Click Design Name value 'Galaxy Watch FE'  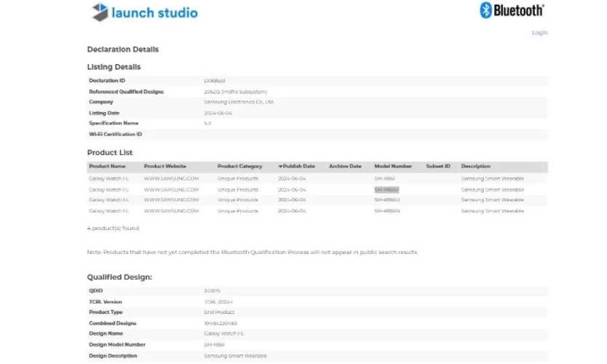223,333
